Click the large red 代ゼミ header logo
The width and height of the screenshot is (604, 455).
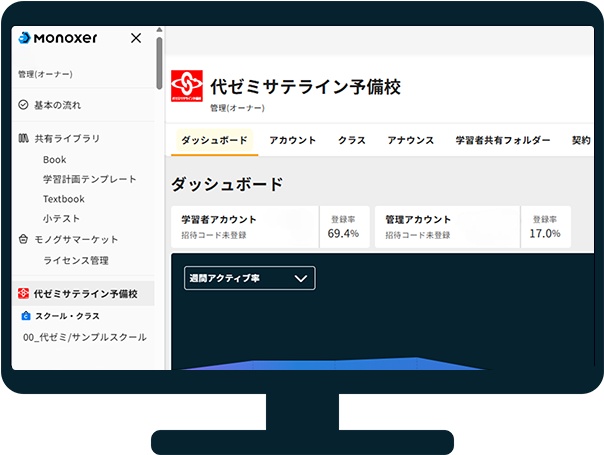click(x=187, y=86)
